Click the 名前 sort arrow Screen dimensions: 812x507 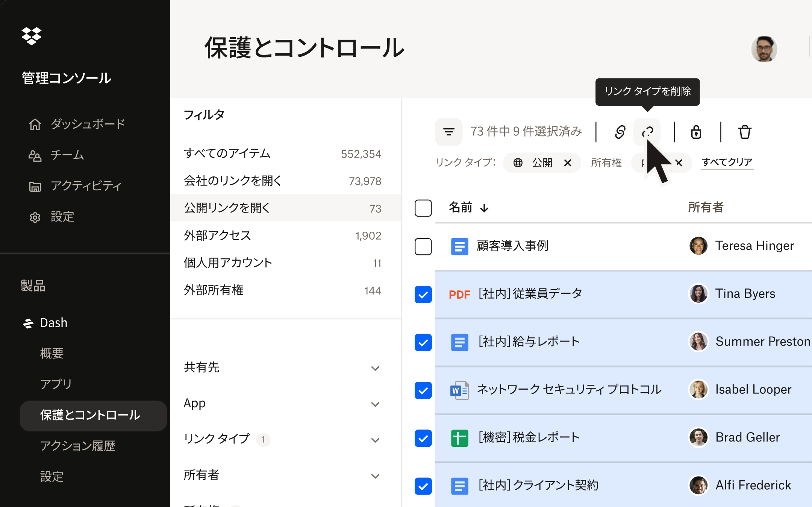click(x=484, y=208)
